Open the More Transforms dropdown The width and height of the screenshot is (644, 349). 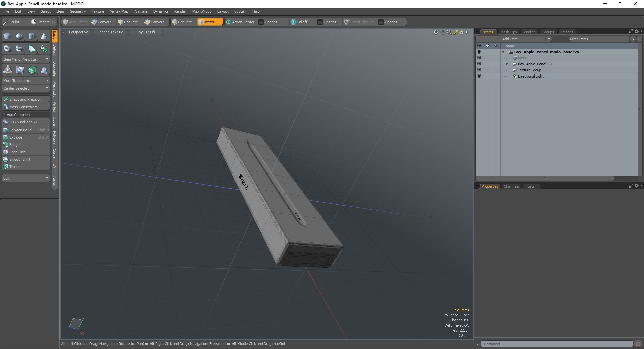26,81
